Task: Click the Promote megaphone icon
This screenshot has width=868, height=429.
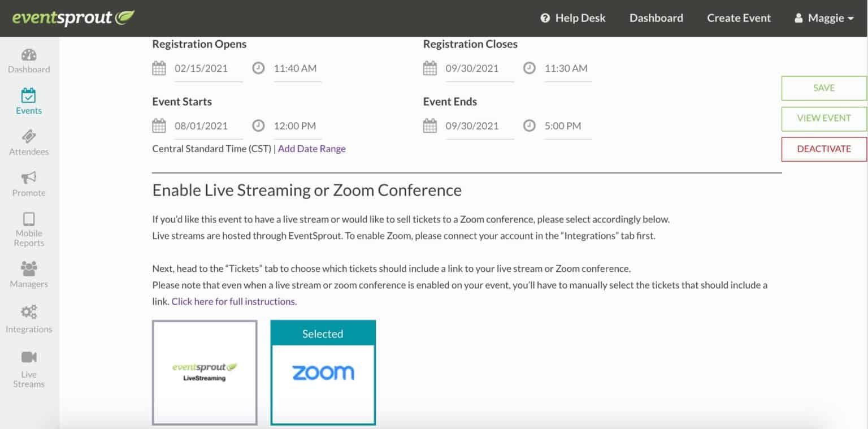Action: tap(29, 177)
